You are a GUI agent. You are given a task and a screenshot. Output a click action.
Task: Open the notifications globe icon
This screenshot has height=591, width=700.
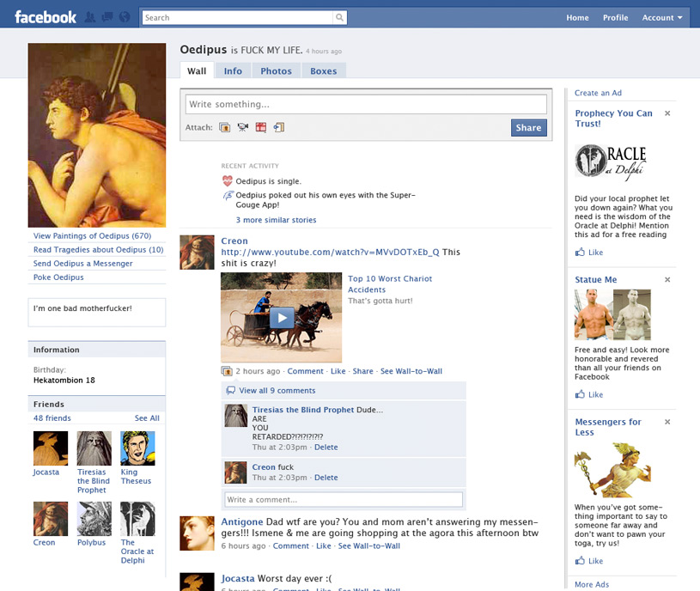(x=124, y=17)
